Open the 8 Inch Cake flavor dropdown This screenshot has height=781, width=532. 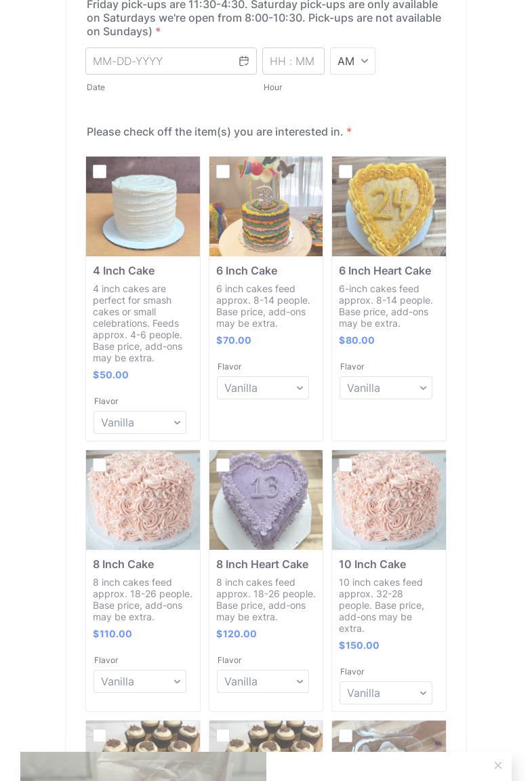coord(140,681)
